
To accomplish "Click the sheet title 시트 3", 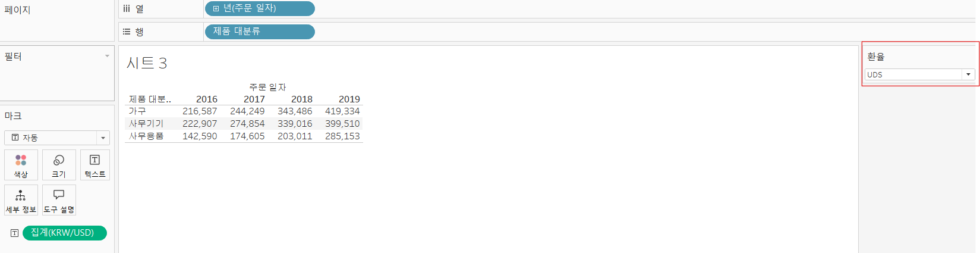I will pyautogui.click(x=147, y=63).
